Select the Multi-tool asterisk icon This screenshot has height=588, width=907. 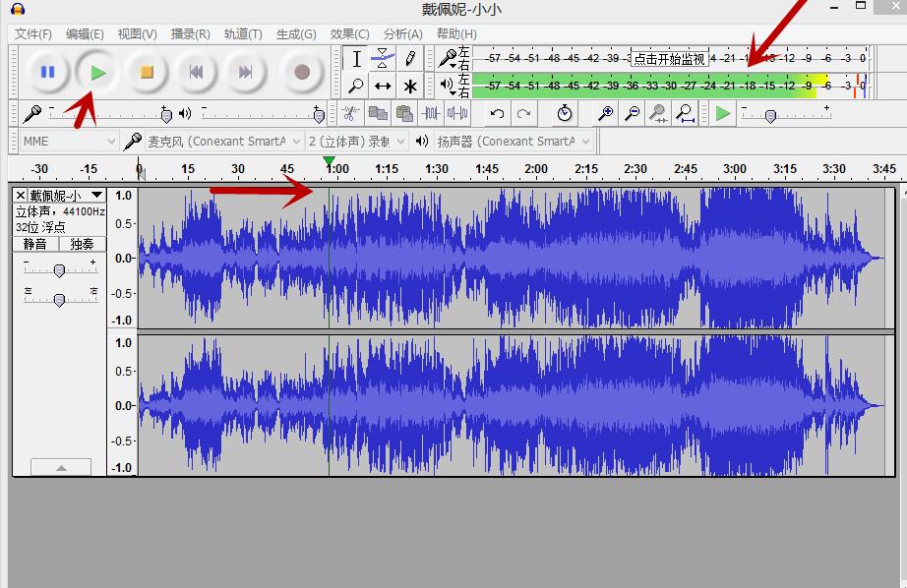(410, 87)
